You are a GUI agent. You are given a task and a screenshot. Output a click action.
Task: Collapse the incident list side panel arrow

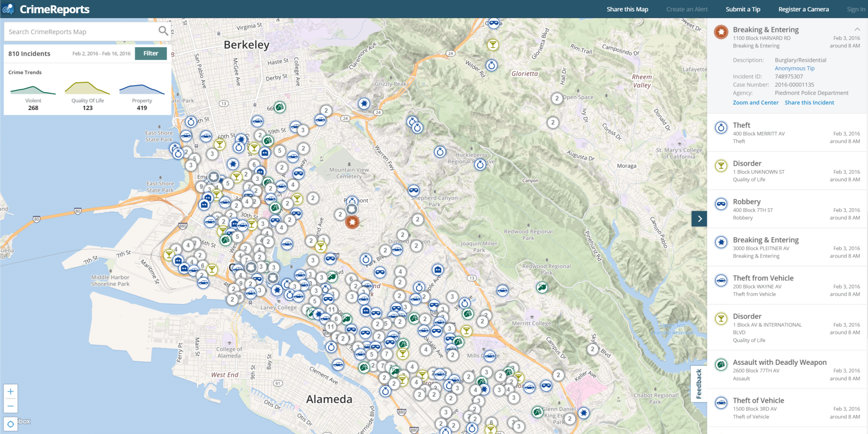pos(700,219)
